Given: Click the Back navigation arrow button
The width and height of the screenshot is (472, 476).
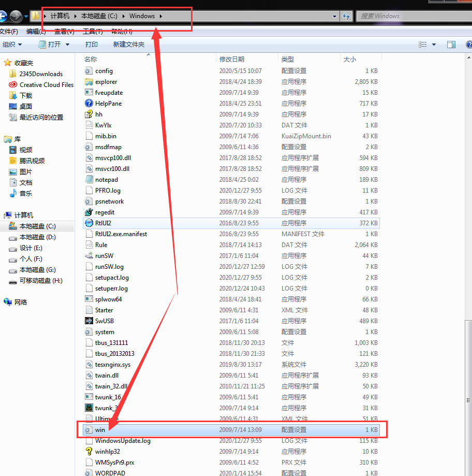Looking at the screenshot, I should (x=3, y=16).
